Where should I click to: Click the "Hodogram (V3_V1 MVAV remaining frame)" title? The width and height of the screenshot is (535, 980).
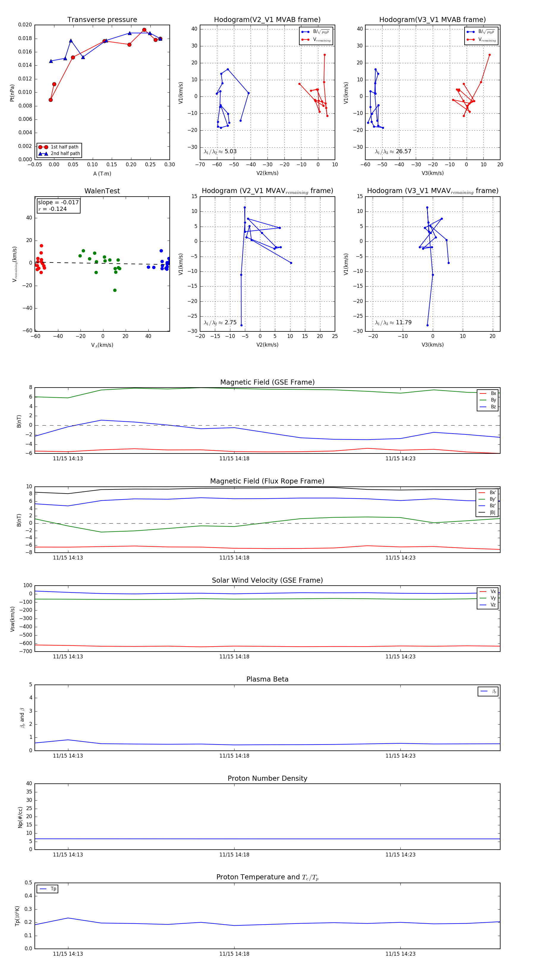tap(432, 191)
